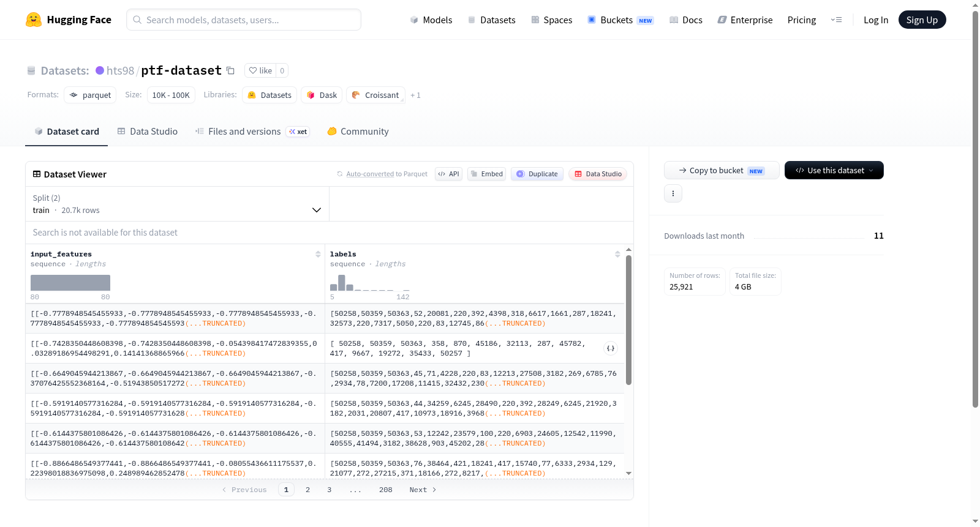Screen dimensions: 980x527
Task: Expand the labels cell with braces icon
Action: (x=611, y=348)
